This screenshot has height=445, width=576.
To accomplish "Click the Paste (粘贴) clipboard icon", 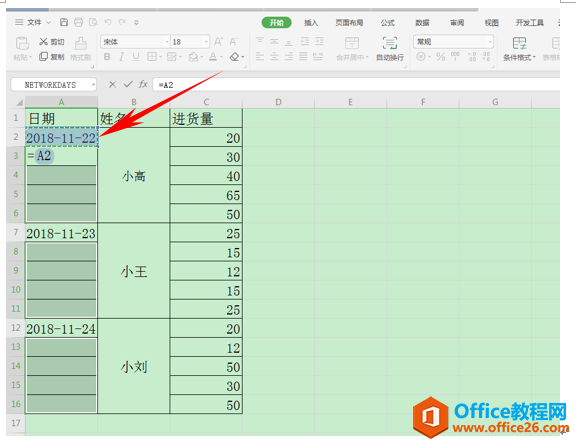I will 22,43.
